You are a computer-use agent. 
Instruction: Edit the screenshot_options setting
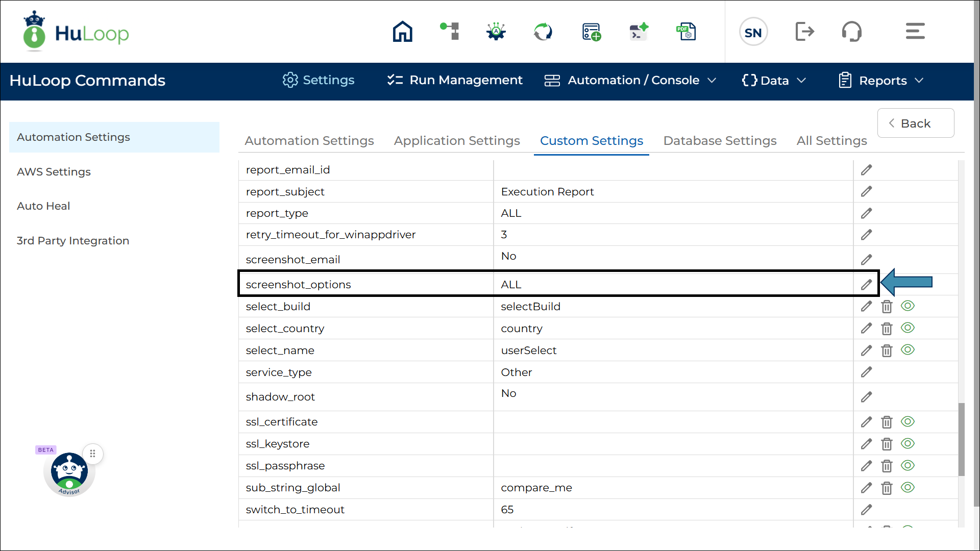click(x=866, y=285)
